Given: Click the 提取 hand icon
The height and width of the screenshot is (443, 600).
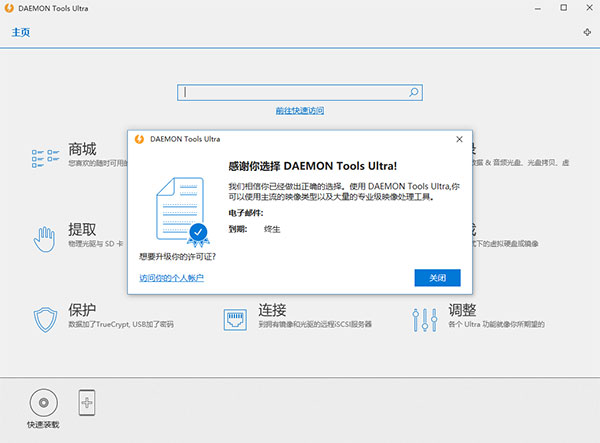Looking at the screenshot, I should click(x=44, y=239).
